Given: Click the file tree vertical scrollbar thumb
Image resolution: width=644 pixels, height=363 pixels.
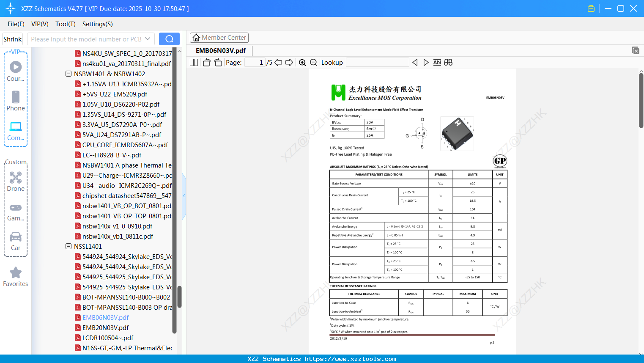Looking at the screenshot, I should [179, 297].
